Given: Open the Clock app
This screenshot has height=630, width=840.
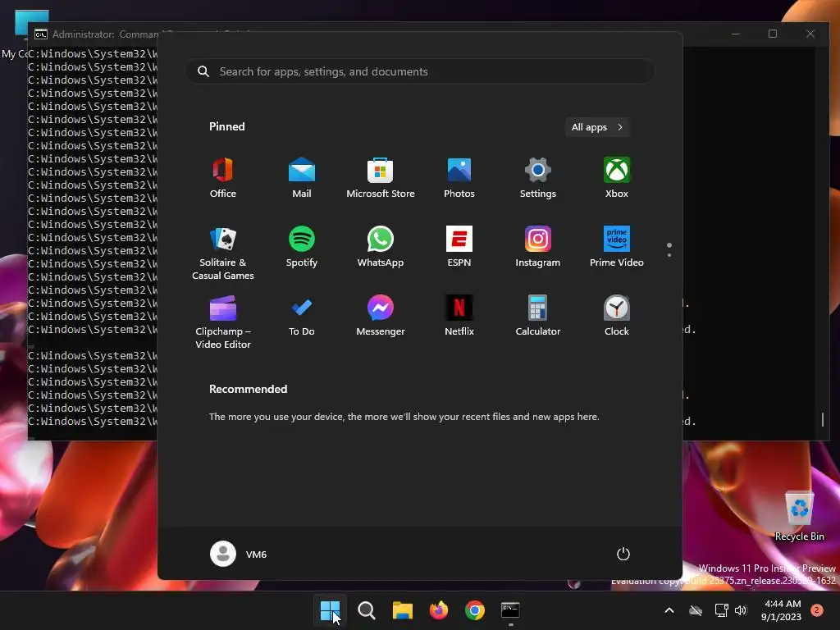Looking at the screenshot, I should [x=617, y=316].
